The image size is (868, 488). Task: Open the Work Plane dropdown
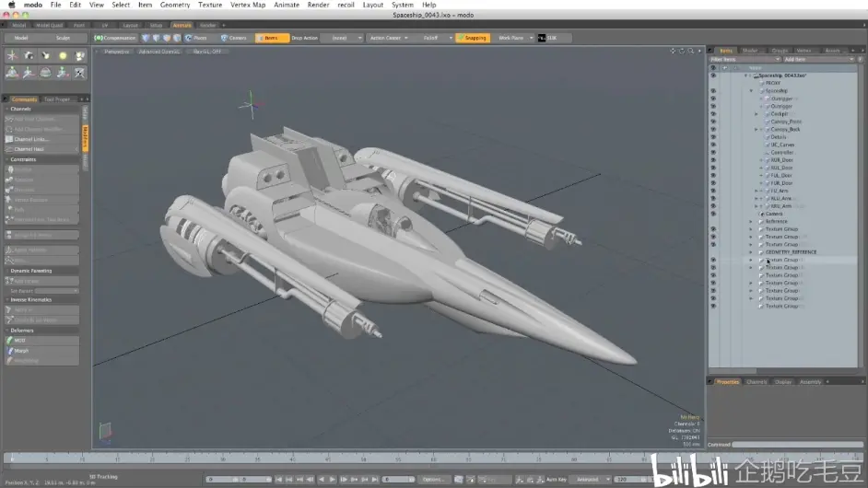pyautogui.click(x=514, y=38)
